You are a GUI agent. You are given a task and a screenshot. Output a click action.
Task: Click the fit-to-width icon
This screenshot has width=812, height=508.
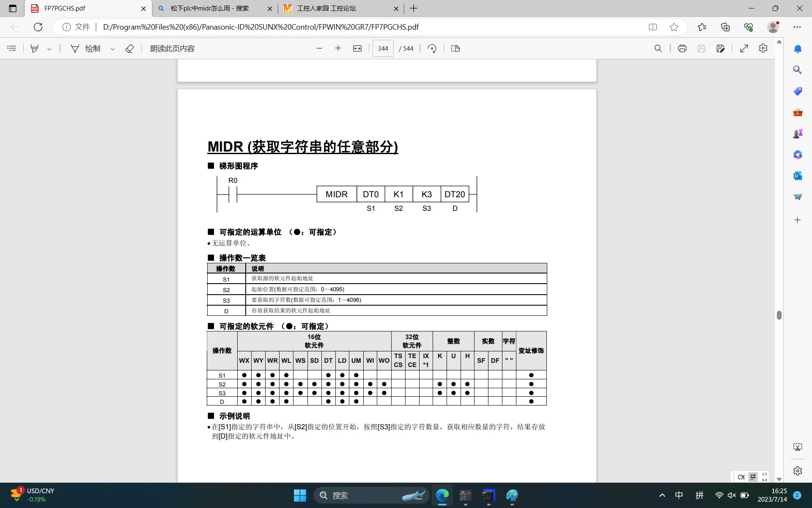357,48
